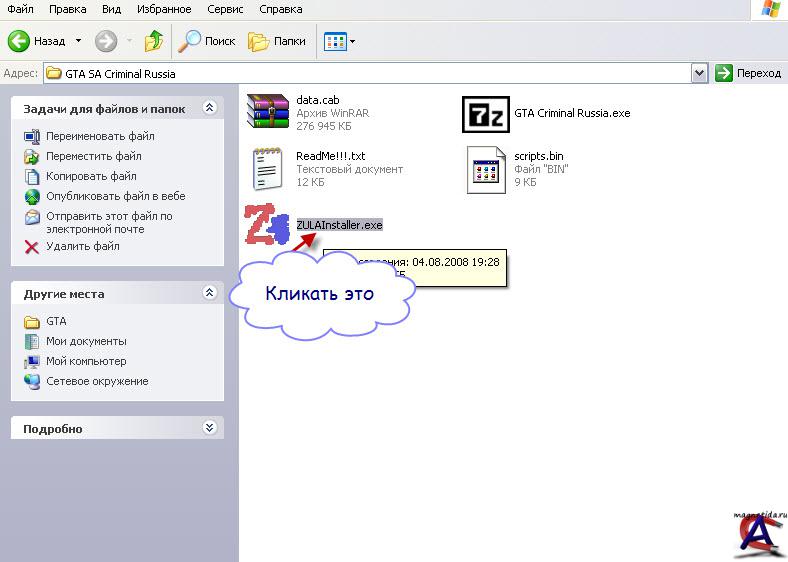788x562 pixels.
Task: Click the Search (Поиск) toolbar button
Action: 207,41
